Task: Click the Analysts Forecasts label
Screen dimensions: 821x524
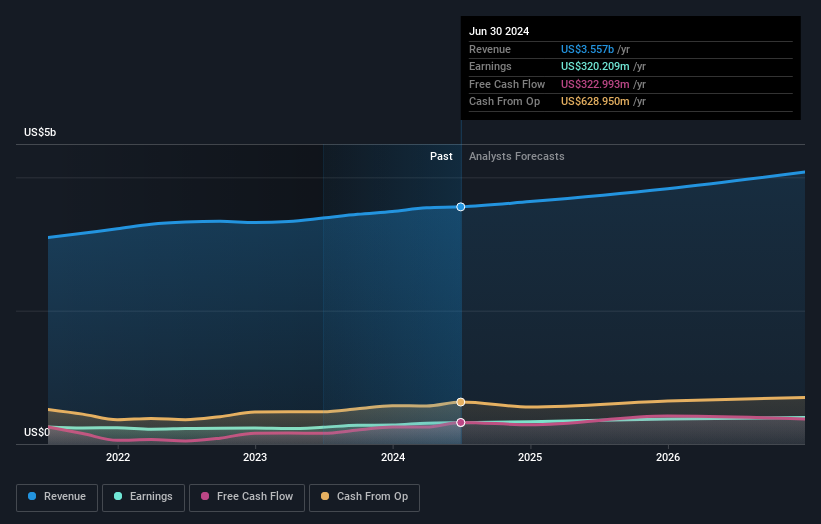Action: click(516, 156)
